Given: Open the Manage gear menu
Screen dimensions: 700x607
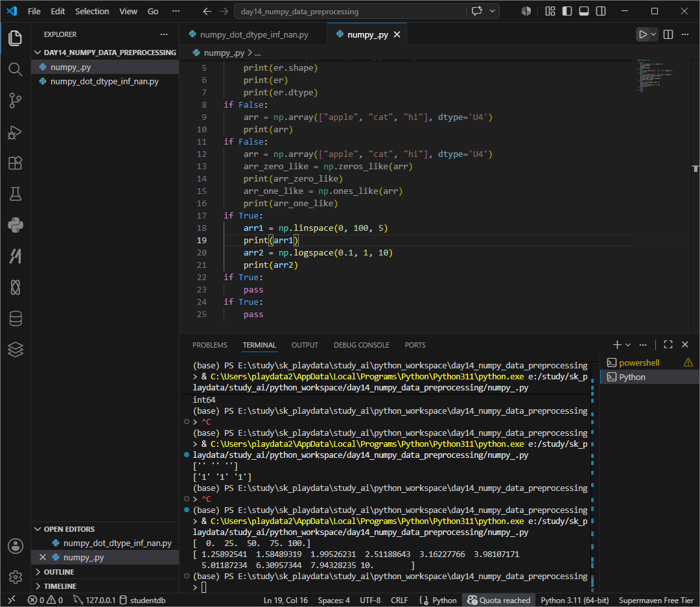Looking at the screenshot, I should click(x=15, y=577).
